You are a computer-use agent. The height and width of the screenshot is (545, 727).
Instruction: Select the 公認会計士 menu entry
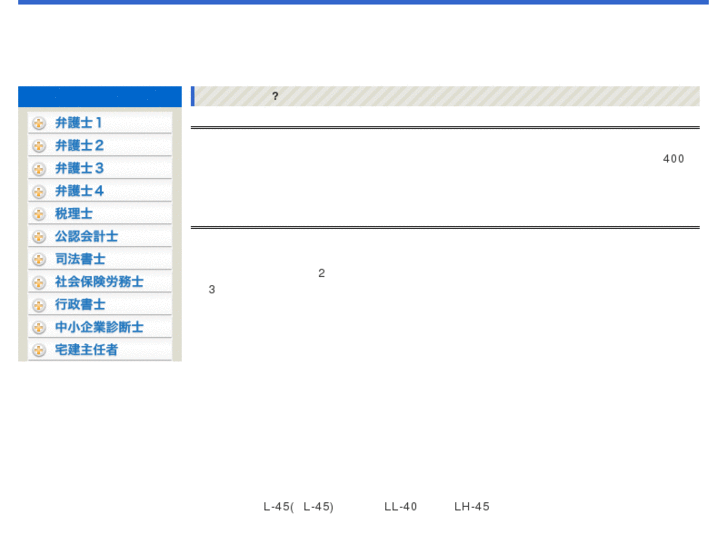tap(100, 237)
